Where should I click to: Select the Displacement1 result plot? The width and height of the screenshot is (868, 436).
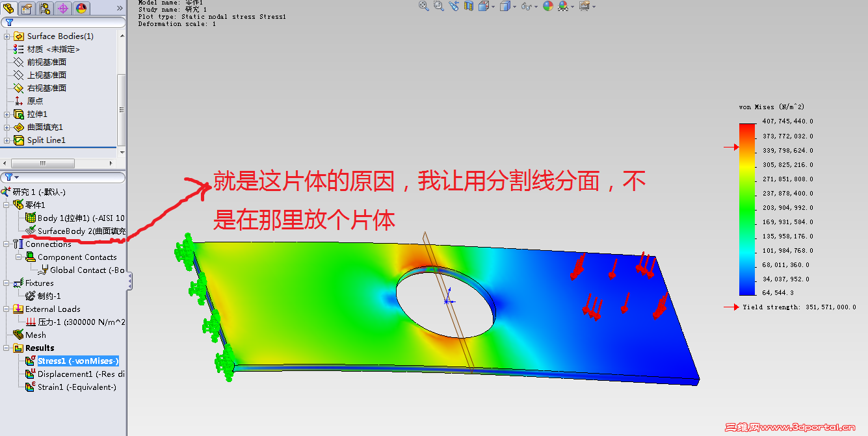[75, 374]
